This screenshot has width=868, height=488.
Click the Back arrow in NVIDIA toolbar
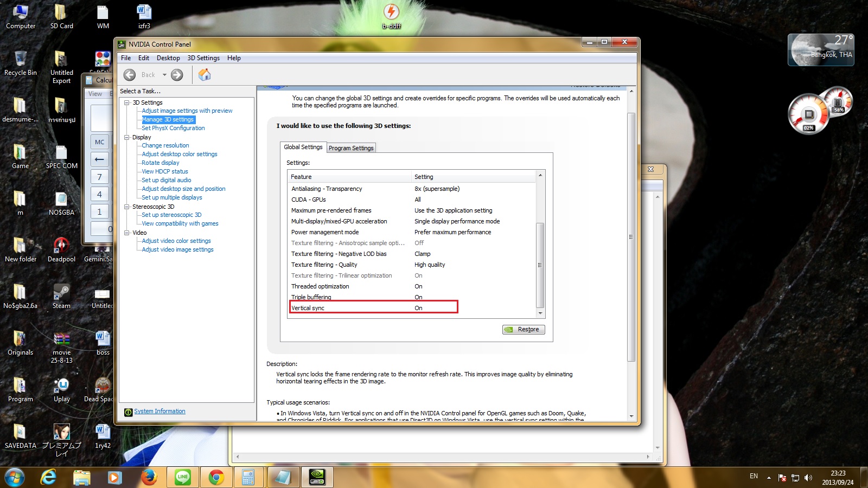pyautogui.click(x=130, y=75)
